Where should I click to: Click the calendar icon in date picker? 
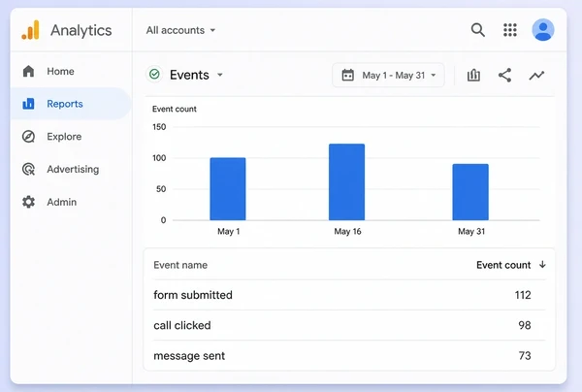click(348, 75)
